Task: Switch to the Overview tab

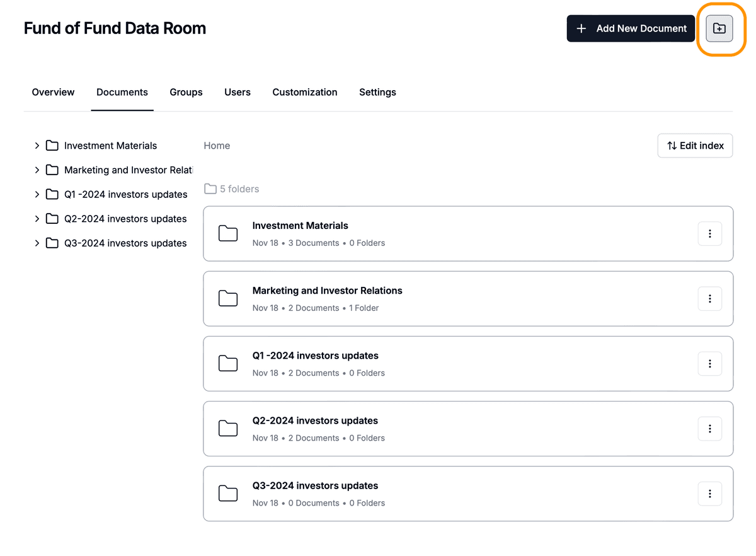Action: (53, 92)
